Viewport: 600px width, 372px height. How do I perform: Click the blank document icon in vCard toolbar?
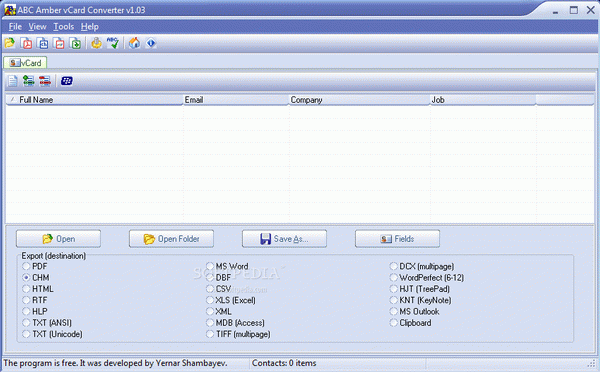click(13, 80)
